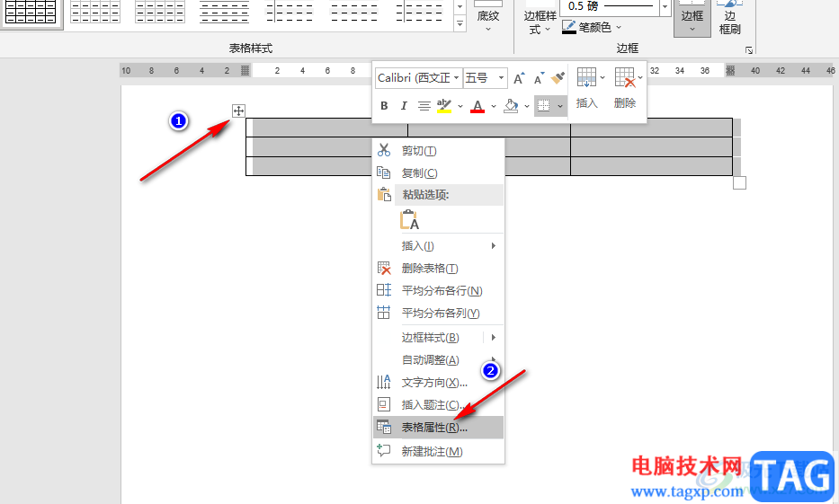Expand the shading color dropdown arrow
Image resolution: width=839 pixels, height=504 pixels.
pos(527,106)
